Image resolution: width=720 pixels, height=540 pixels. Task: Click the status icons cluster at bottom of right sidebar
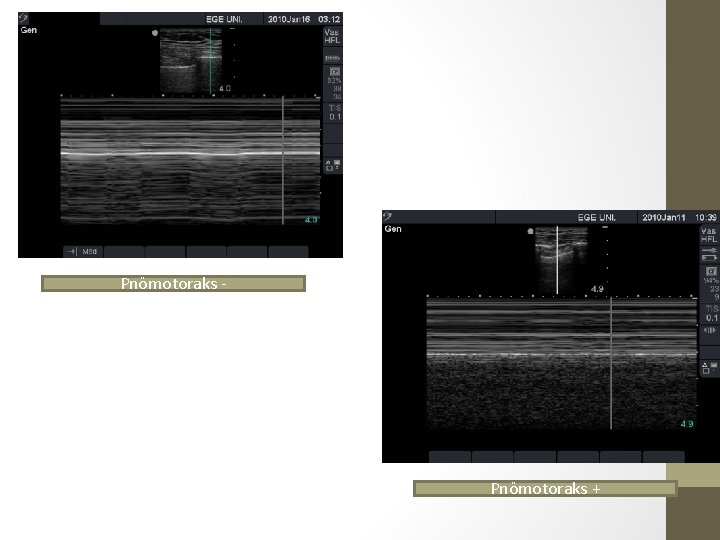point(709,367)
